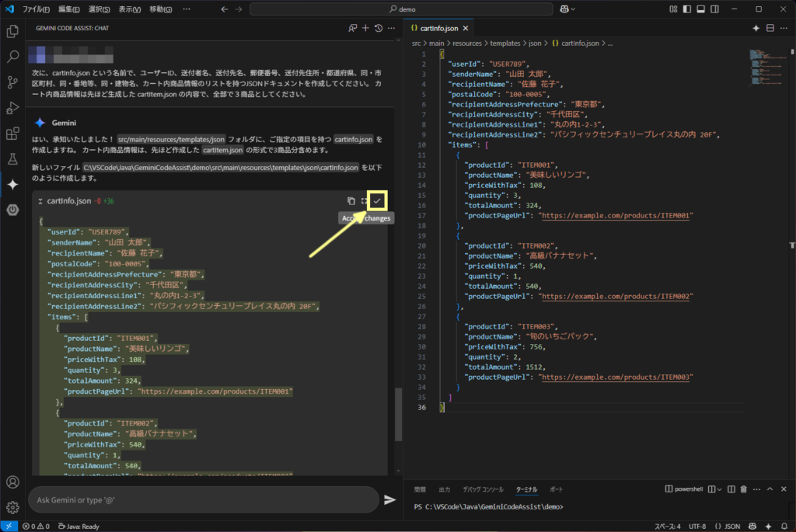Open the Search view in the activity bar
Screen dimensions: 796x532
pyautogui.click(x=12, y=56)
